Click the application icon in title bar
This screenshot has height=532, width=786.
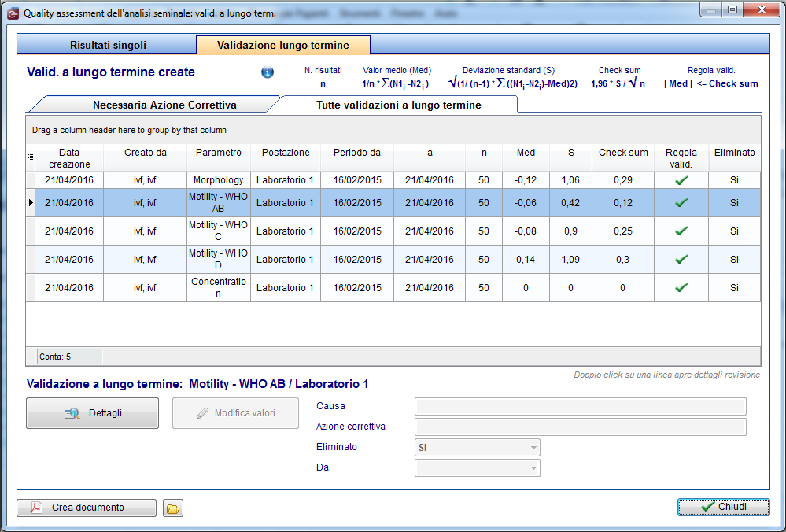click(x=13, y=13)
